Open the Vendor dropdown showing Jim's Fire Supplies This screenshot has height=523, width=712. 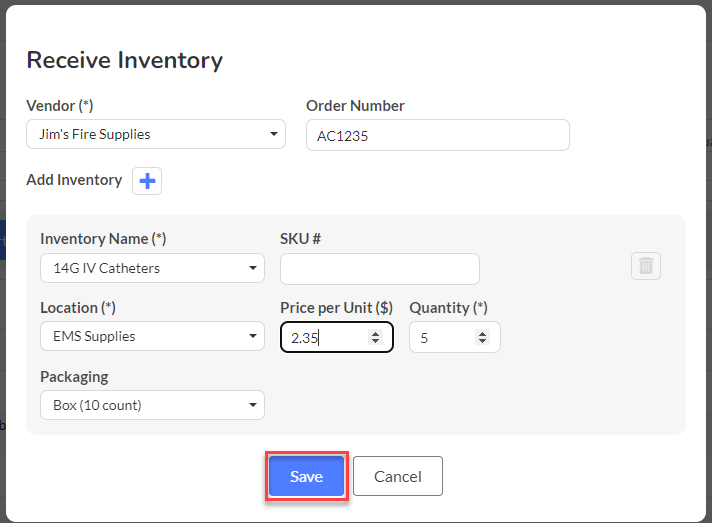(x=156, y=134)
